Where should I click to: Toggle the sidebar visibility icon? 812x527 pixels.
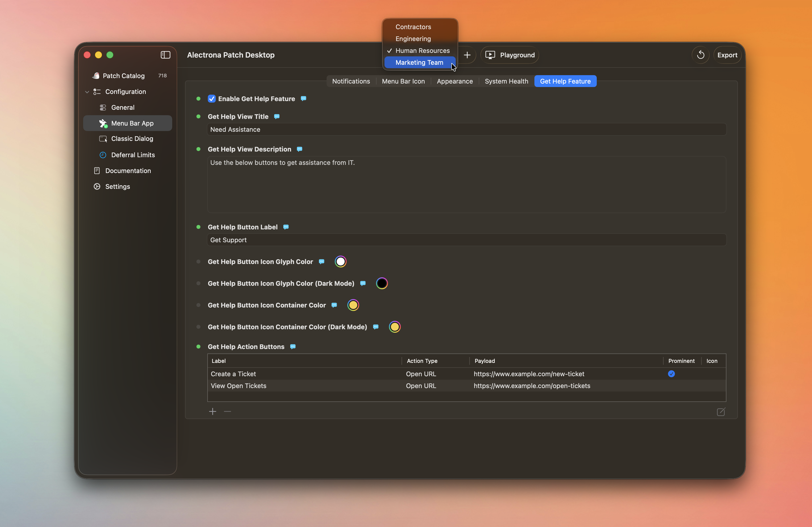[x=166, y=55]
